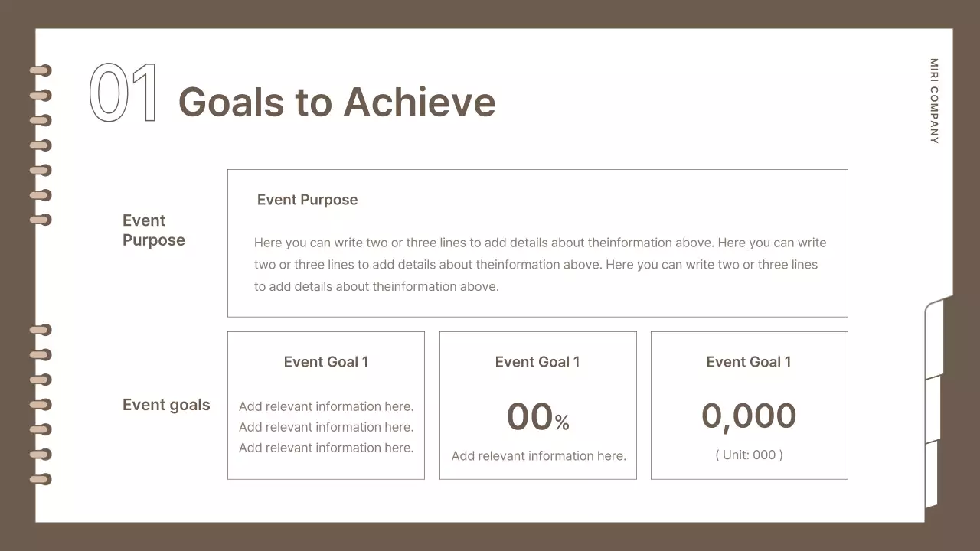Select the "Event goals" side label
Viewport: 980px width, 551px height.
[166, 405]
